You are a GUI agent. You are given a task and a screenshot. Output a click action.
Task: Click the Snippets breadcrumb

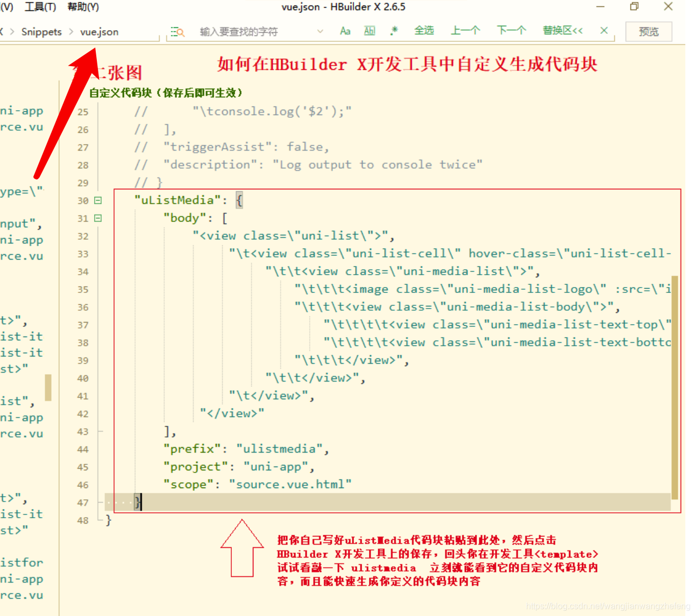point(41,32)
